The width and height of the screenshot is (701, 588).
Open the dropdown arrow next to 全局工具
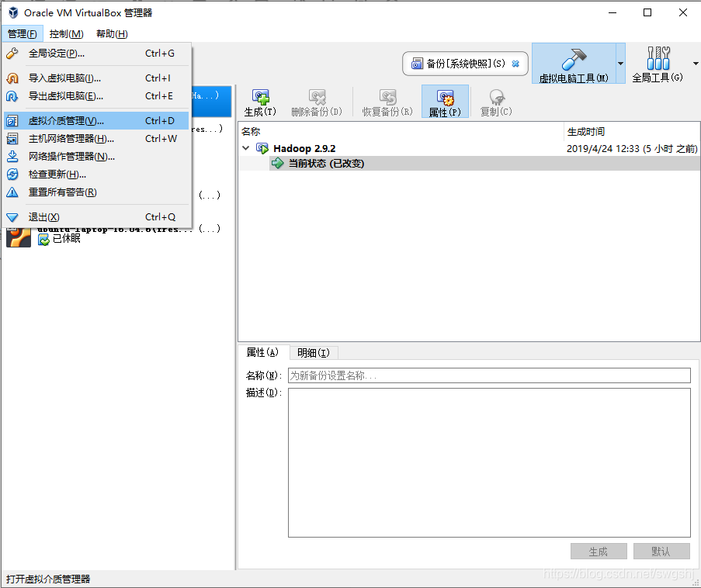[x=696, y=64]
